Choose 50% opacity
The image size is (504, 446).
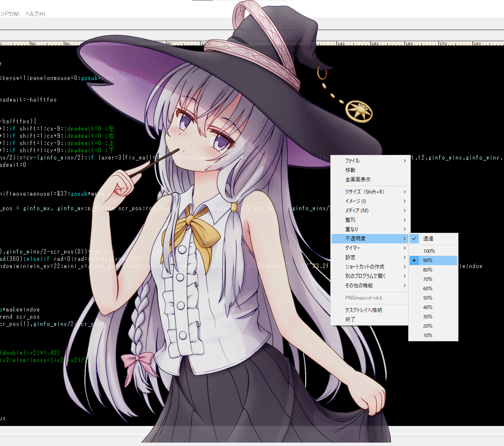point(433,298)
